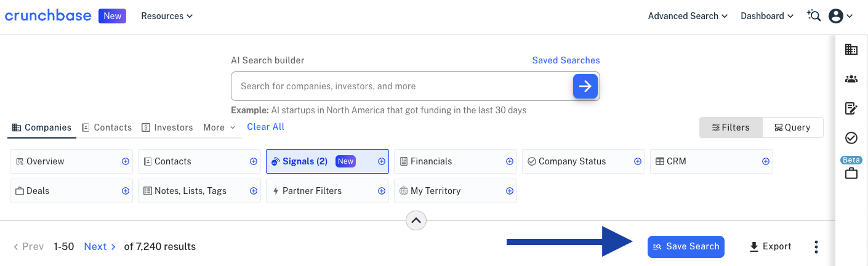This screenshot has width=868, height=266.
Task: Collapse the filters panel with chevron up
Action: click(x=417, y=220)
